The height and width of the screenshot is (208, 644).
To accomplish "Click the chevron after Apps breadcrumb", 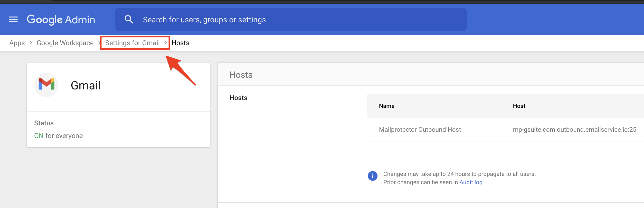I will (x=31, y=43).
